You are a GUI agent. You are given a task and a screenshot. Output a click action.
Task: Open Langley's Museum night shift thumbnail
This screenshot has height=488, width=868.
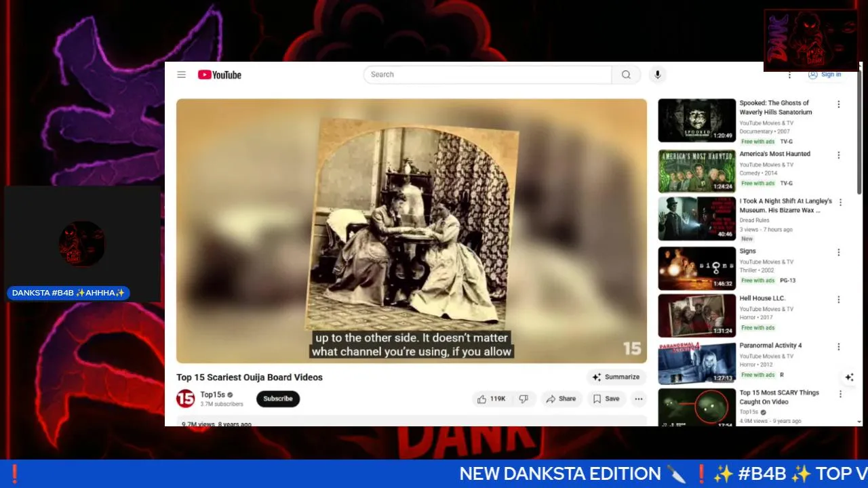(696, 218)
